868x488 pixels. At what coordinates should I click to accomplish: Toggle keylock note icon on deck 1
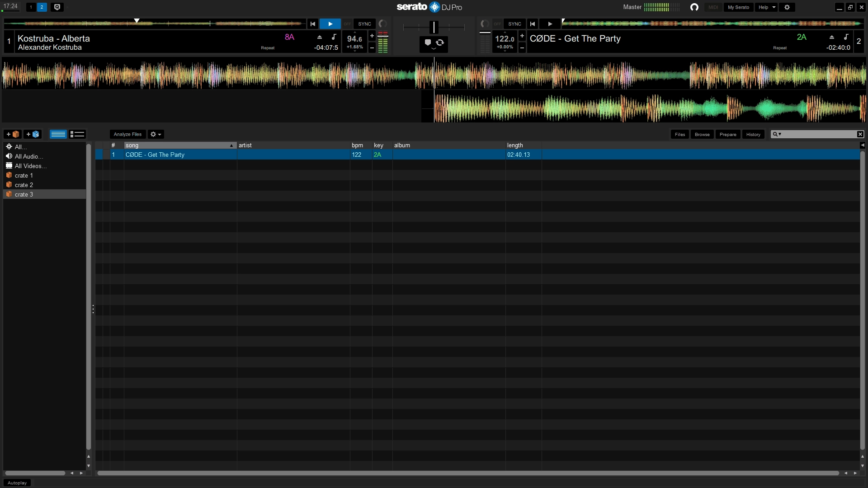334,37
